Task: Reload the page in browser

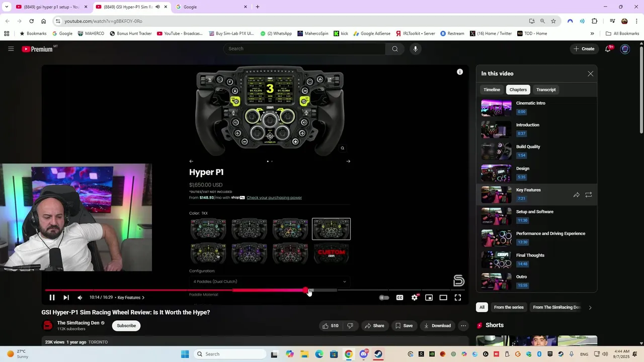Action: pyautogui.click(x=31, y=21)
